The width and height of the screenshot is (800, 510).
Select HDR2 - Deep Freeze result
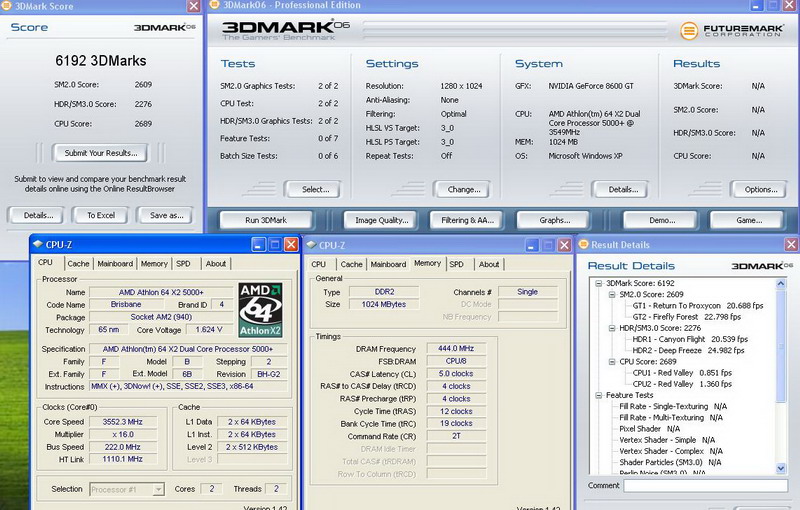pos(688,350)
